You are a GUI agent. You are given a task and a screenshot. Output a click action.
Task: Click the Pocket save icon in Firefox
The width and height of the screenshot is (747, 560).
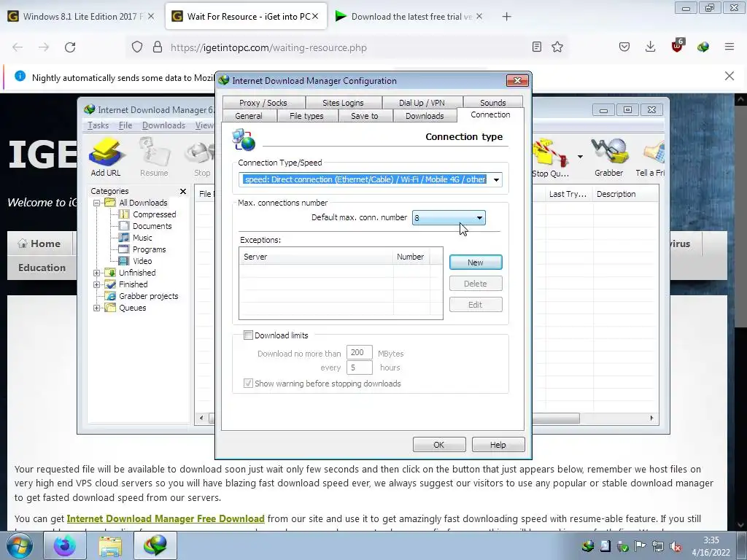coord(624,47)
